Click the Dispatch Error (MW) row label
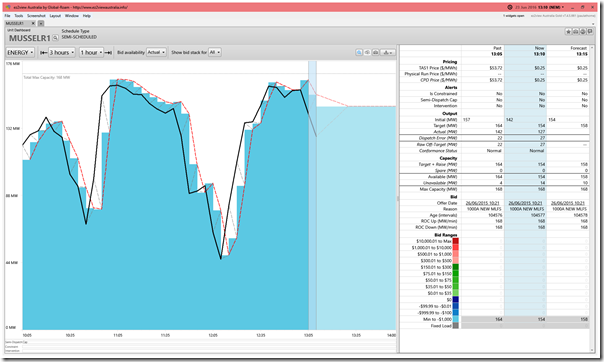The height and width of the screenshot is (362, 604). coord(438,138)
